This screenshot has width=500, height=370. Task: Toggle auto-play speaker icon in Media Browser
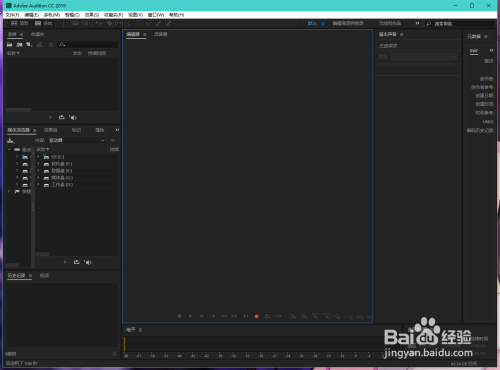click(88, 262)
